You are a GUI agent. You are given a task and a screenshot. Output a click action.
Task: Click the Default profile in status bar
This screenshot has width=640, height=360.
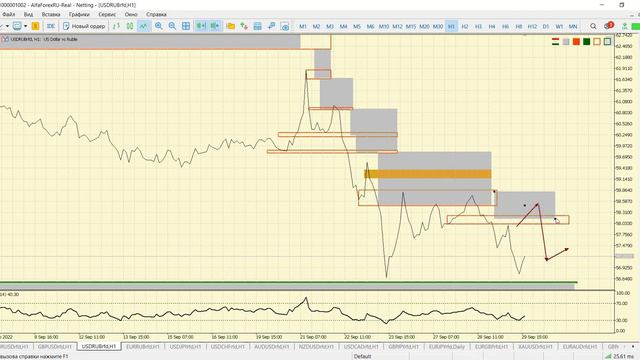(362, 356)
